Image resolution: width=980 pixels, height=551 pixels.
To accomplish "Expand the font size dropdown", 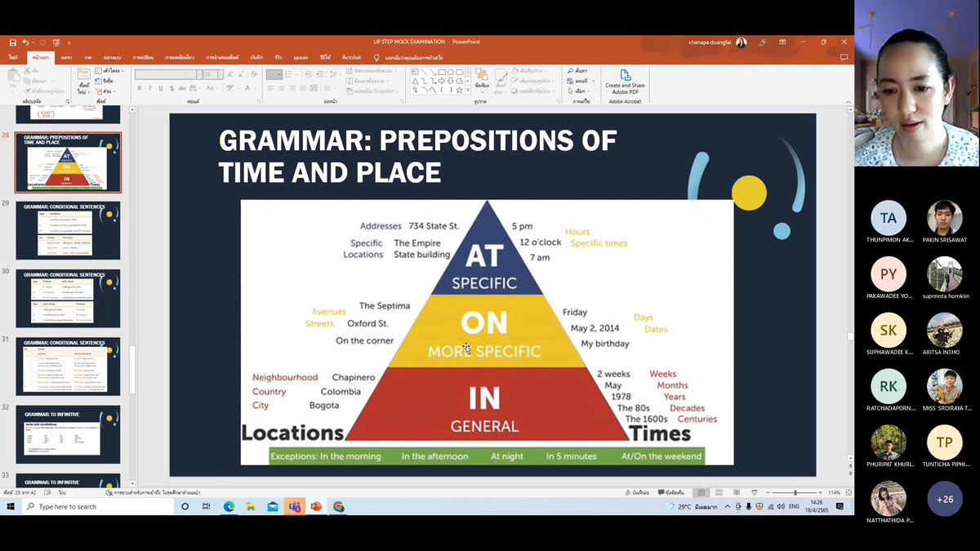I will point(220,74).
